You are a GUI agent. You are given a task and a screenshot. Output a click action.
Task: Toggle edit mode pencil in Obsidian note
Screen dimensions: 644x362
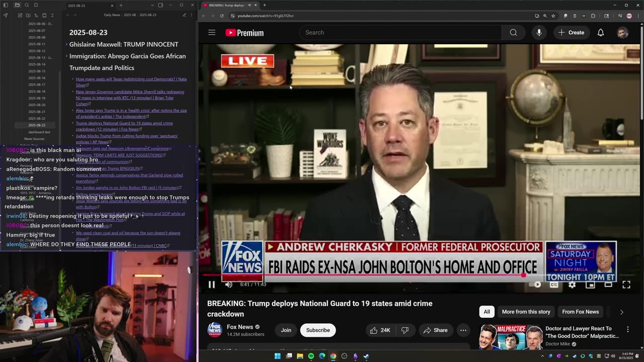pos(184,15)
